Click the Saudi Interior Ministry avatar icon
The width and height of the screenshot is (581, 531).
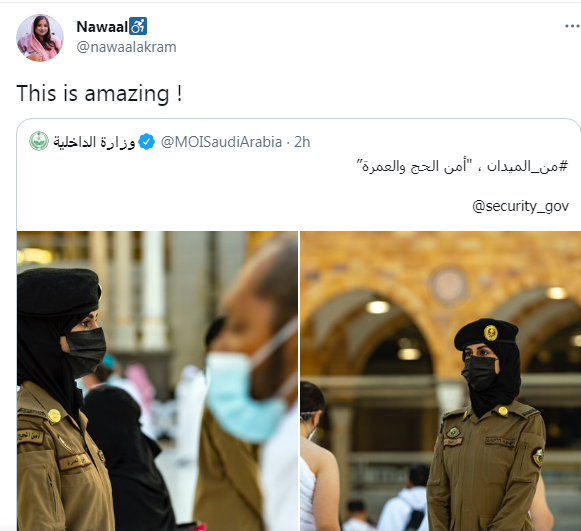pyautogui.click(x=39, y=141)
